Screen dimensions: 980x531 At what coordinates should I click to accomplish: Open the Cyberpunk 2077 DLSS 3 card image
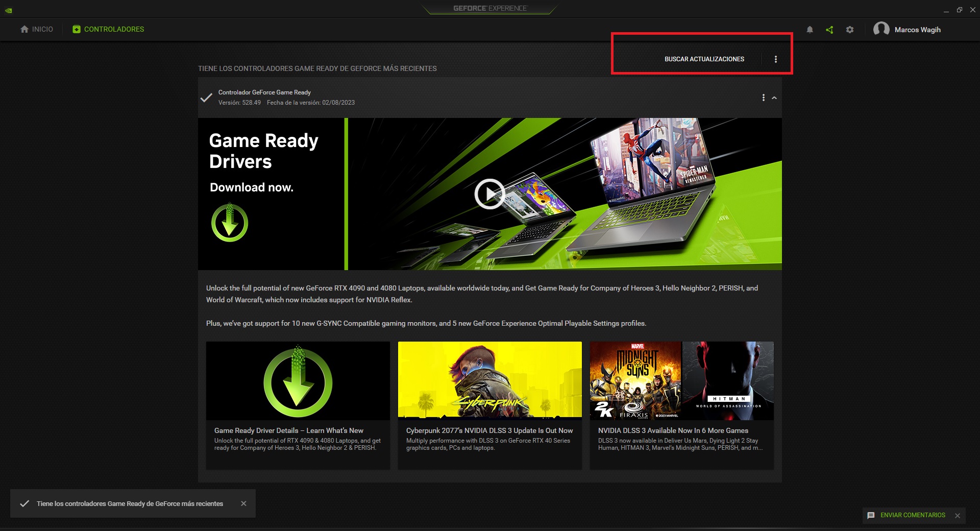tap(490, 381)
